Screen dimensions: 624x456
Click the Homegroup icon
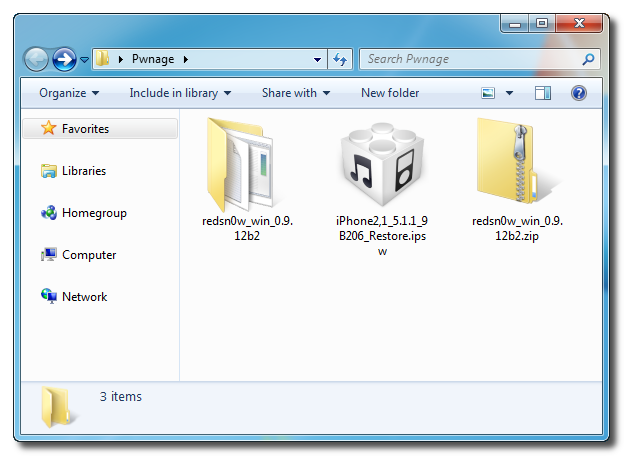[49, 213]
